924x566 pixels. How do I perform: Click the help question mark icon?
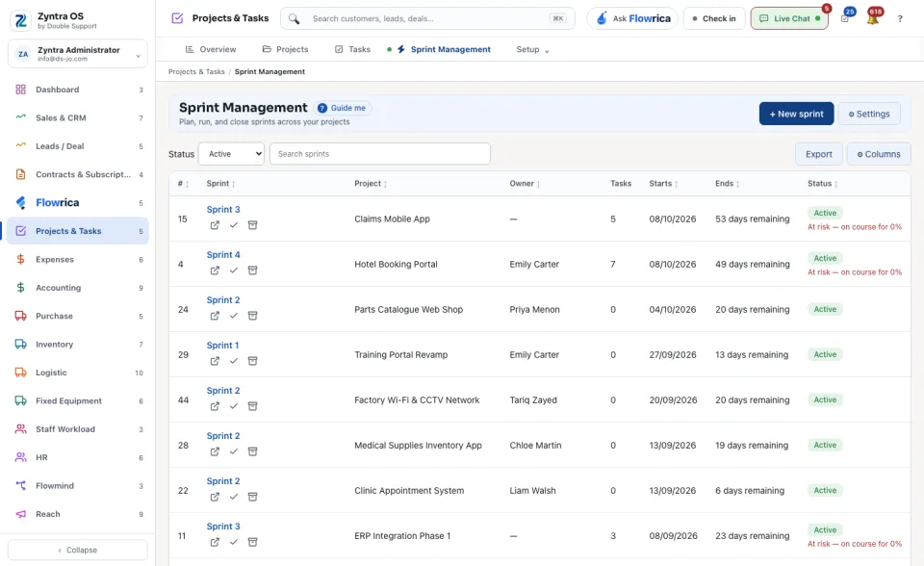coord(900,19)
